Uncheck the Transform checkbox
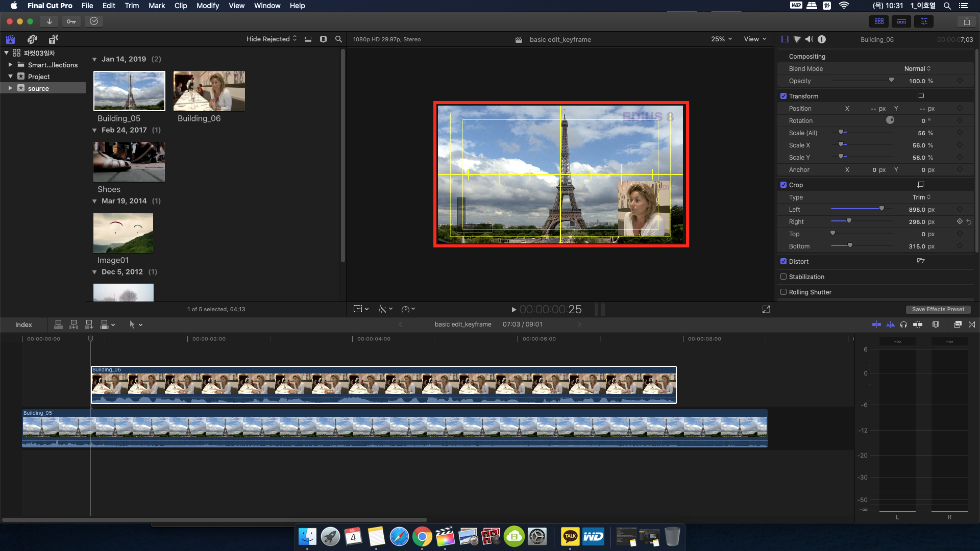This screenshot has width=980, height=551. coord(783,96)
